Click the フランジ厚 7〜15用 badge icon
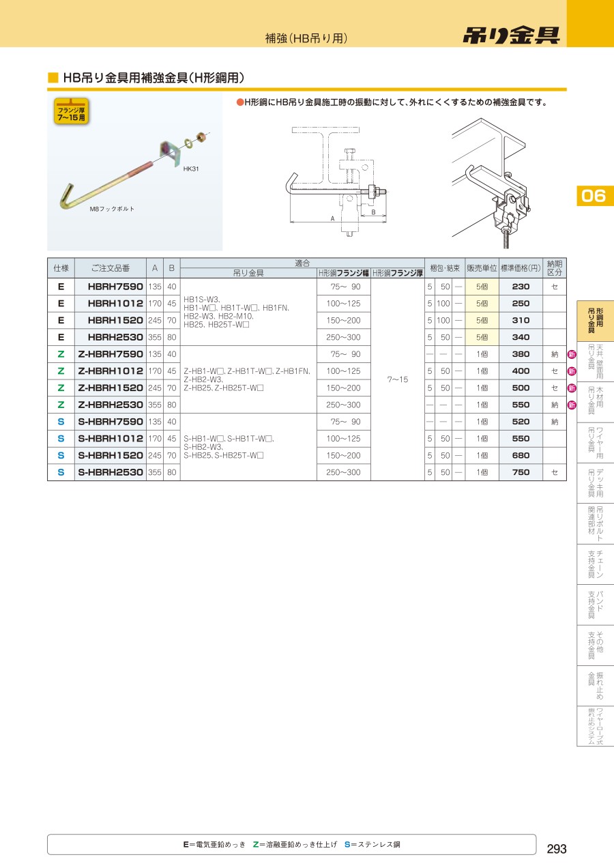The height and width of the screenshot is (868, 614). [x=72, y=112]
